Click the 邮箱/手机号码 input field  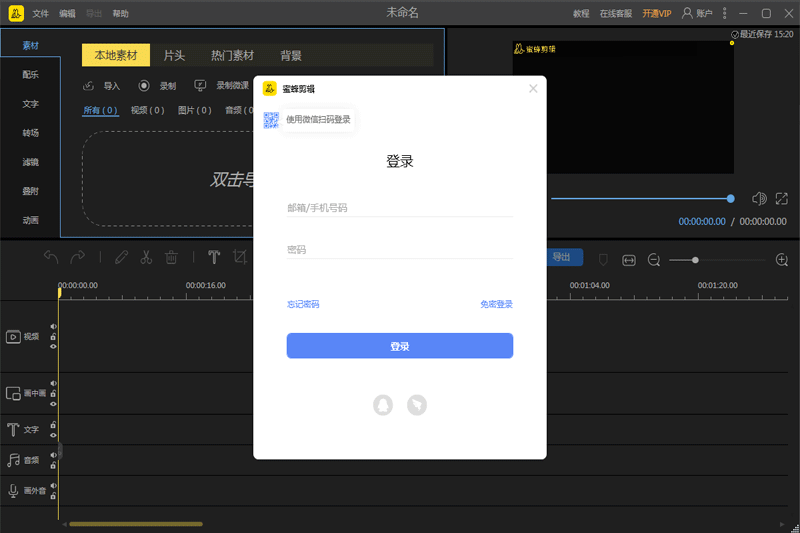point(399,208)
